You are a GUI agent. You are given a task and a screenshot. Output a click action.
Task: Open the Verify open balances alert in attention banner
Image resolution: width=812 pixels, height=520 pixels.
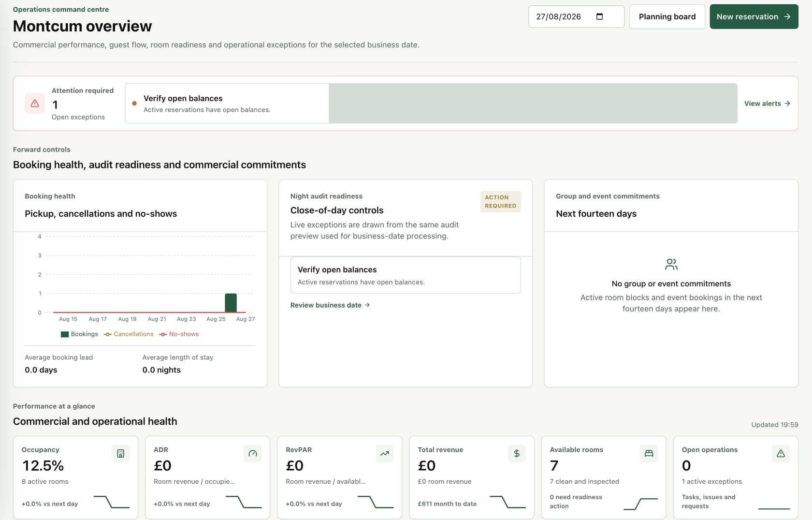[227, 104]
